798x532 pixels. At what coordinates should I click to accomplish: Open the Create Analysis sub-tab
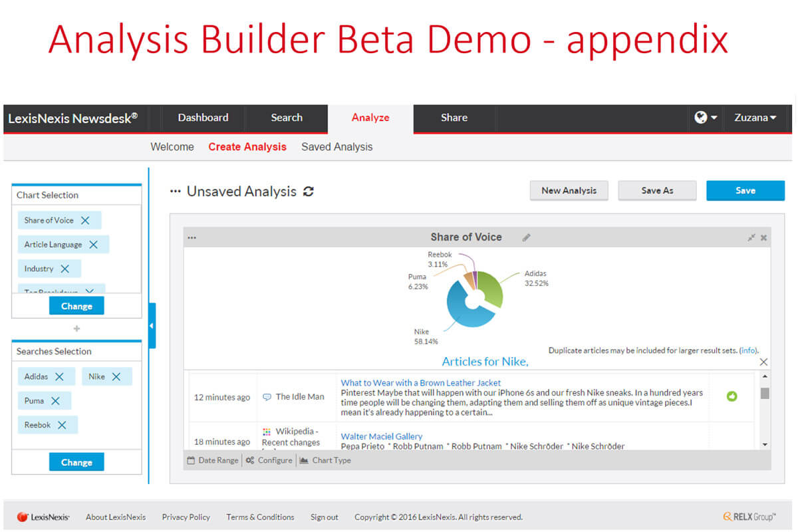click(x=247, y=147)
